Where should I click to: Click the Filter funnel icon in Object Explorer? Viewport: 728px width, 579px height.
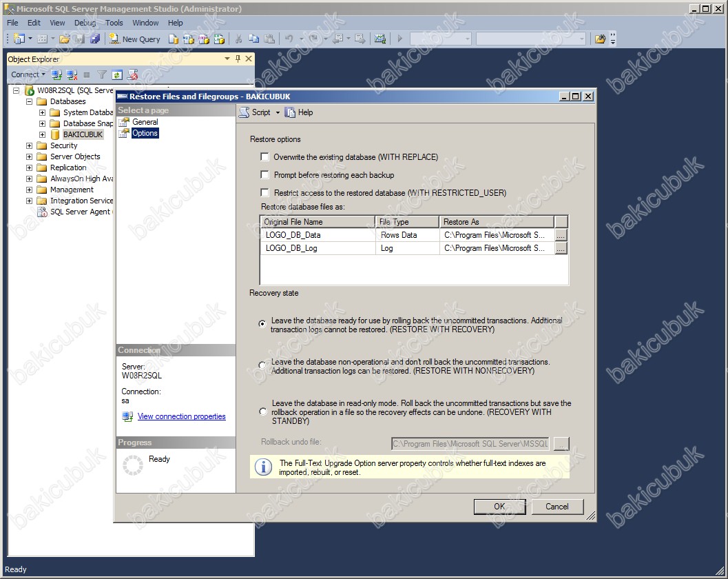pyautogui.click(x=102, y=74)
